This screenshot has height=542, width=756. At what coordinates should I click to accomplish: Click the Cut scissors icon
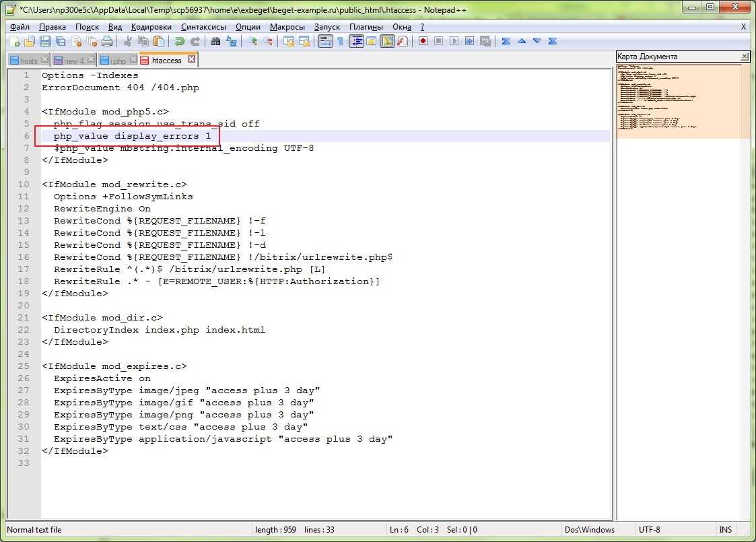coord(128,41)
